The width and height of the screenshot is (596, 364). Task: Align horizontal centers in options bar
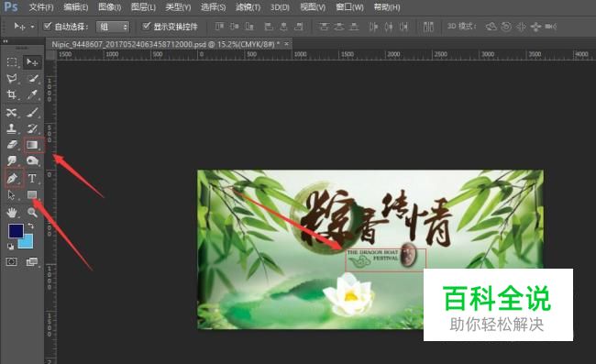(x=283, y=27)
